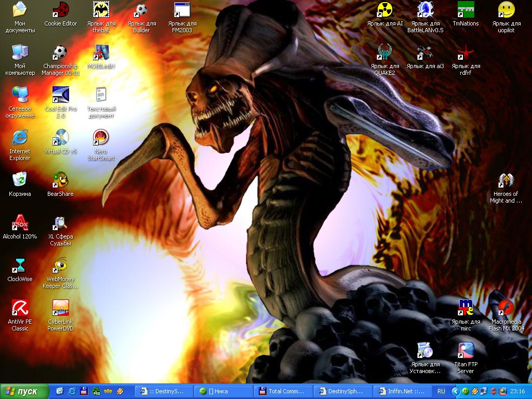532x399 pixels.
Task: Switch to the '[] Ника' taskbar window
Action: 223,392
